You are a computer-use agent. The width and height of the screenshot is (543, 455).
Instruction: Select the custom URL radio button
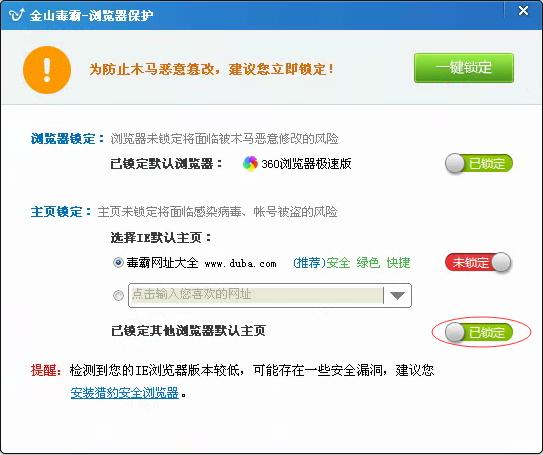tap(118, 295)
